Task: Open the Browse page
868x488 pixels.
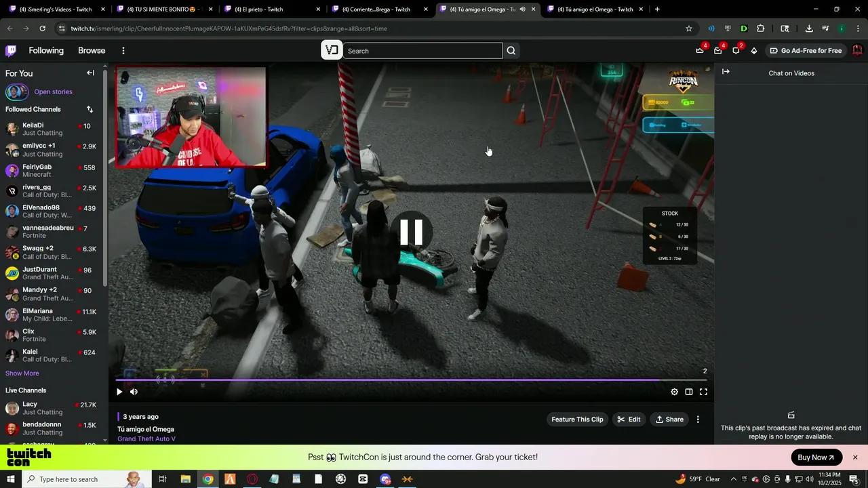Action: (92, 51)
